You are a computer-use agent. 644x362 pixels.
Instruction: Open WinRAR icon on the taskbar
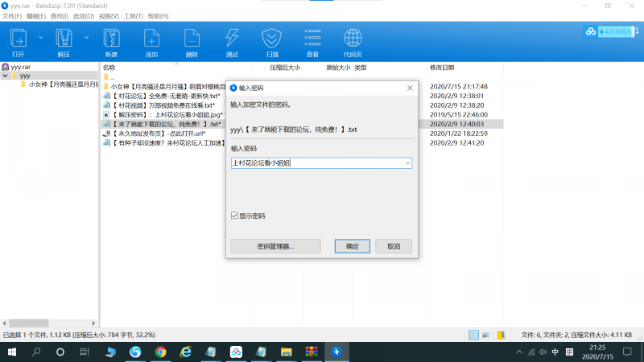tap(312, 352)
